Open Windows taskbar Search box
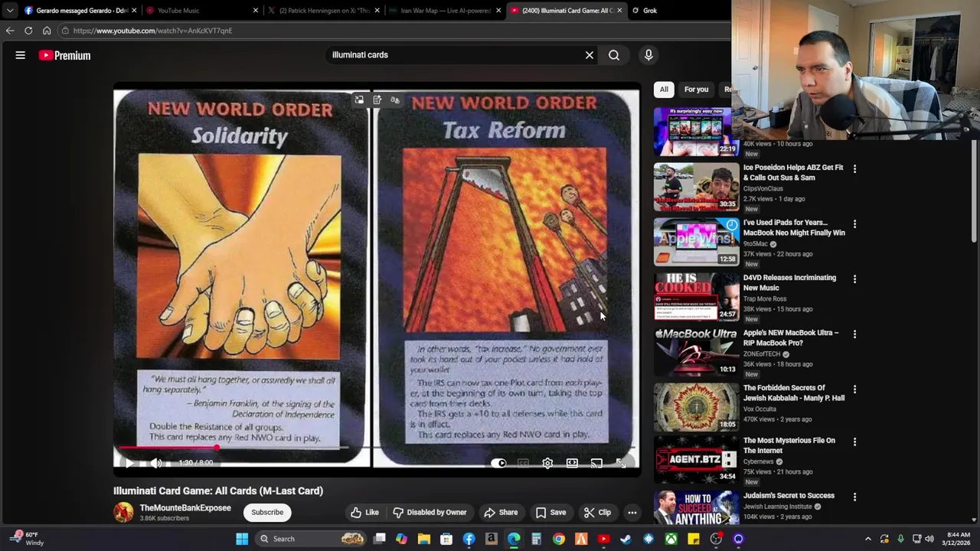Image resolution: width=980 pixels, height=551 pixels. pos(311,539)
